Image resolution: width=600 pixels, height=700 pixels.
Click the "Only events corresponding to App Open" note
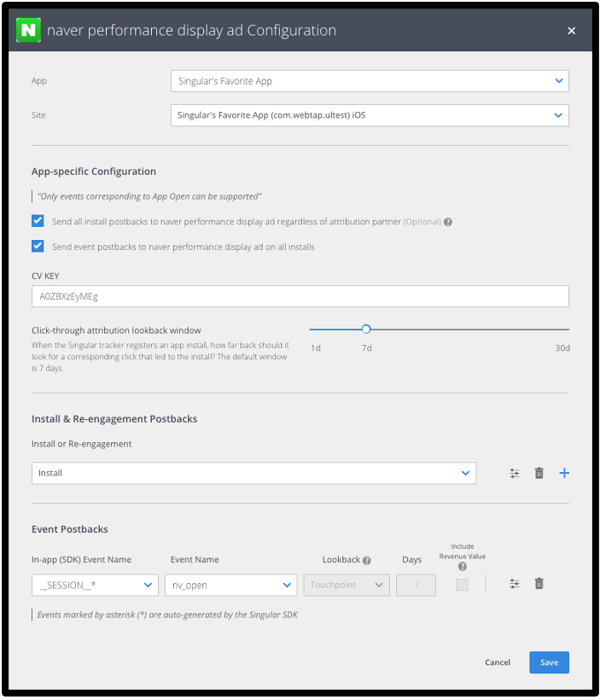(x=149, y=196)
